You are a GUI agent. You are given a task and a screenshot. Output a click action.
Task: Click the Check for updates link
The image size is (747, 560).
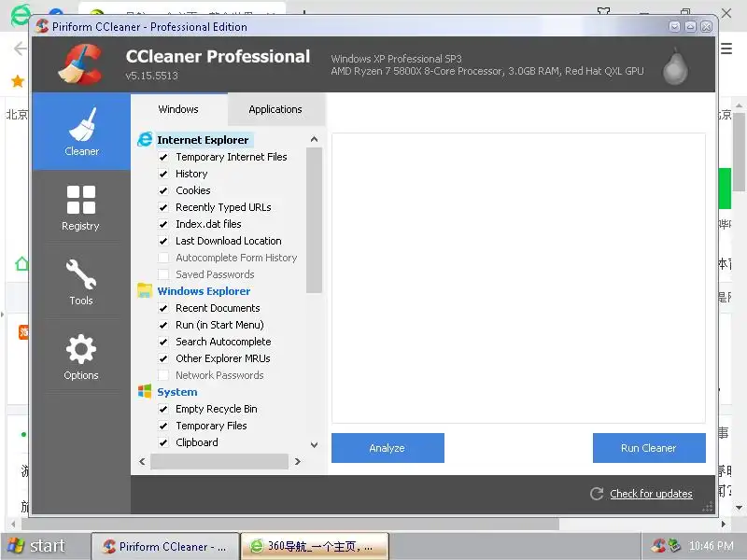coord(651,494)
